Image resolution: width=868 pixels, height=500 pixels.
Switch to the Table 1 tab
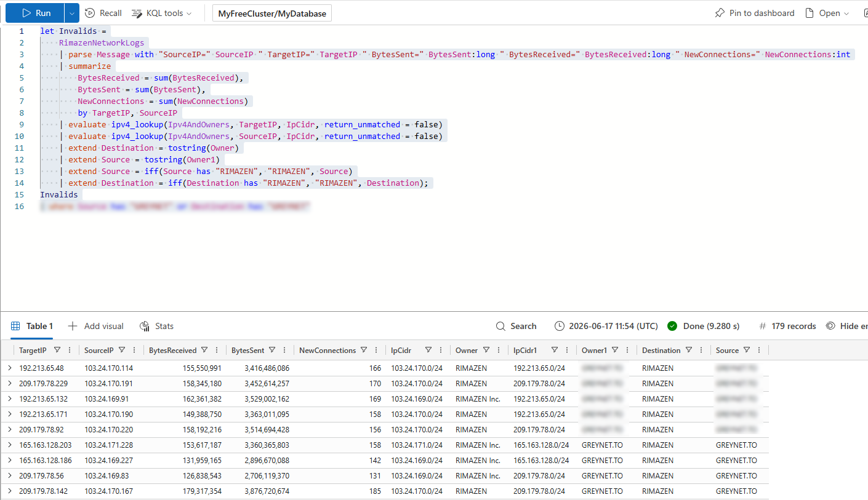[32, 326]
